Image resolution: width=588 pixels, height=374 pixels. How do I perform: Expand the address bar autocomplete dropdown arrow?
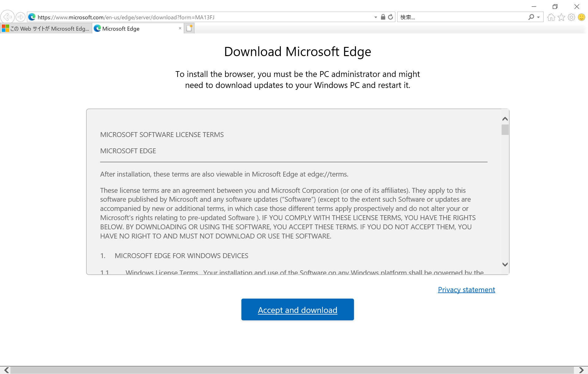tap(376, 17)
